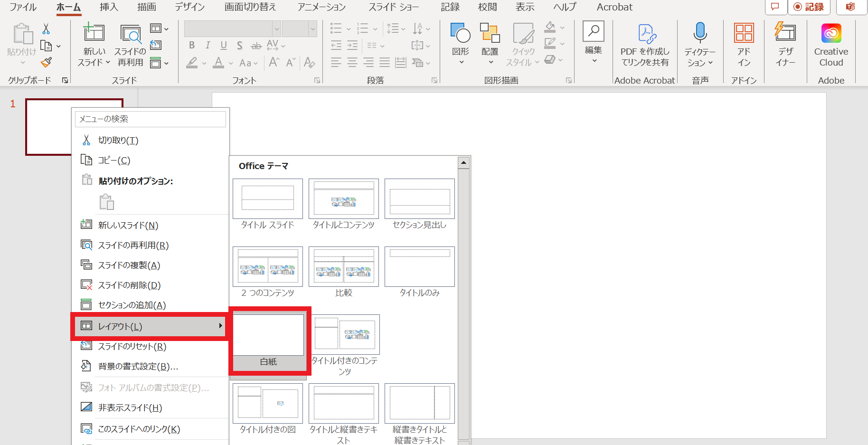Click スライドの削除 to delete the slide
Screen dimensions: 868x445
pyautogui.click(x=127, y=285)
